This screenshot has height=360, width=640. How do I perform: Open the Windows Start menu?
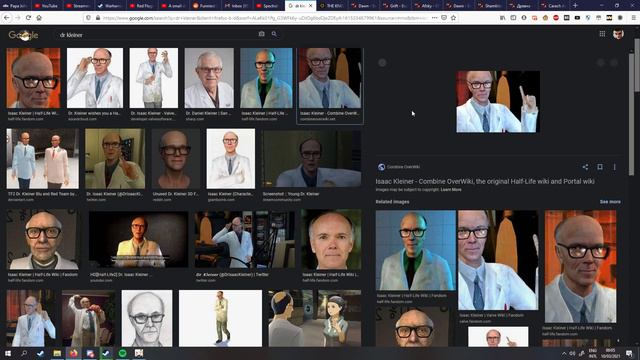(x=7, y=353)
